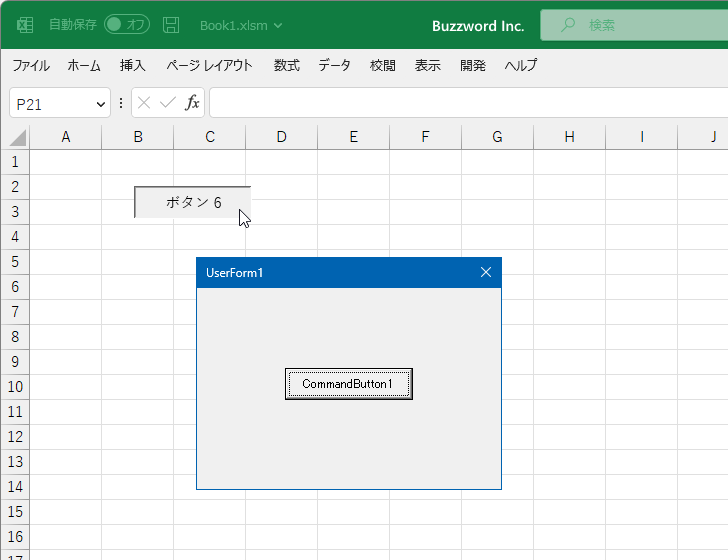Open the Book1.xlsm filename dropdown

(x=241, y=26)
